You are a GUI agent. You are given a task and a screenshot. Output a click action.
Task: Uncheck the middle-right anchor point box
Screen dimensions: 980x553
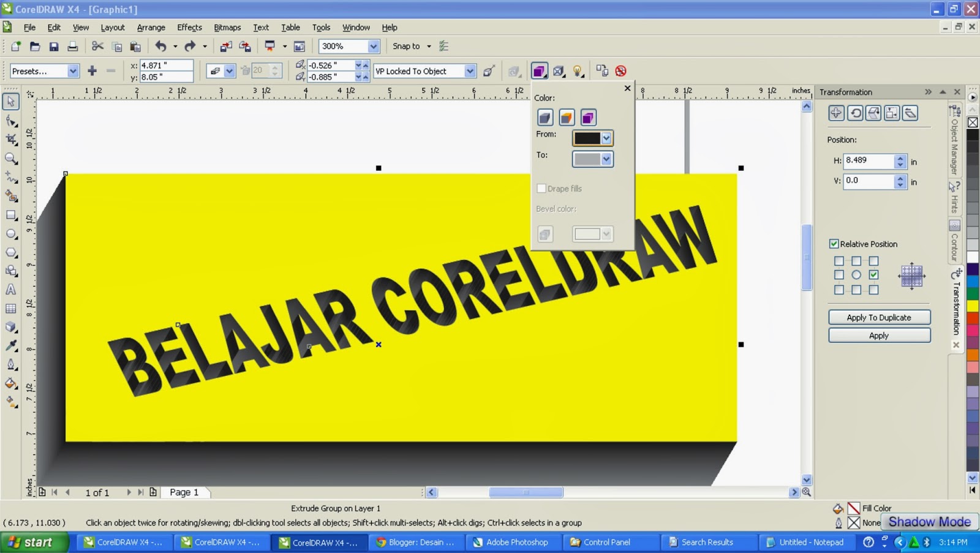pyautogui.click(x=873, y=275)
